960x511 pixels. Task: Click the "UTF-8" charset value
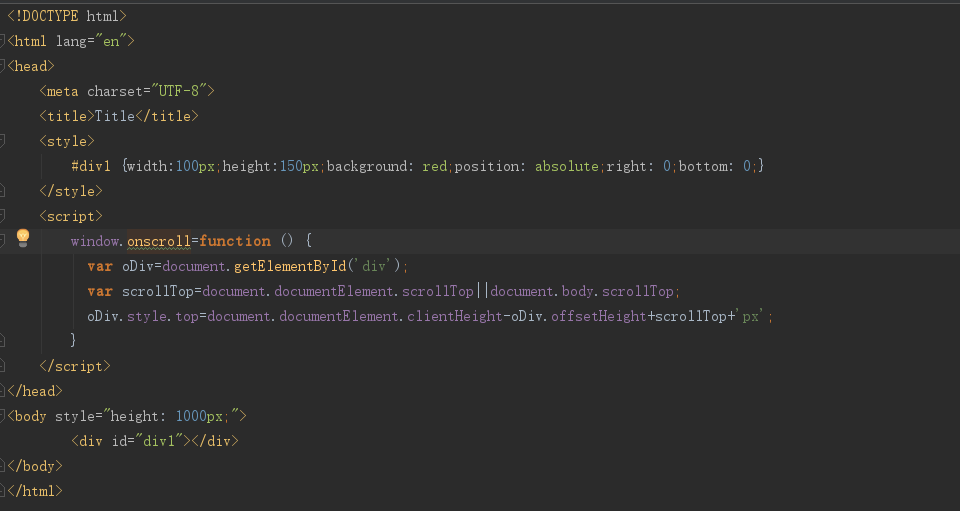(179, 91)
